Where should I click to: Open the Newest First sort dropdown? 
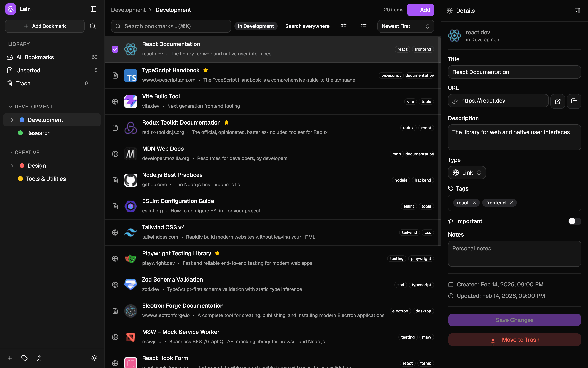[x=405, y=26]
